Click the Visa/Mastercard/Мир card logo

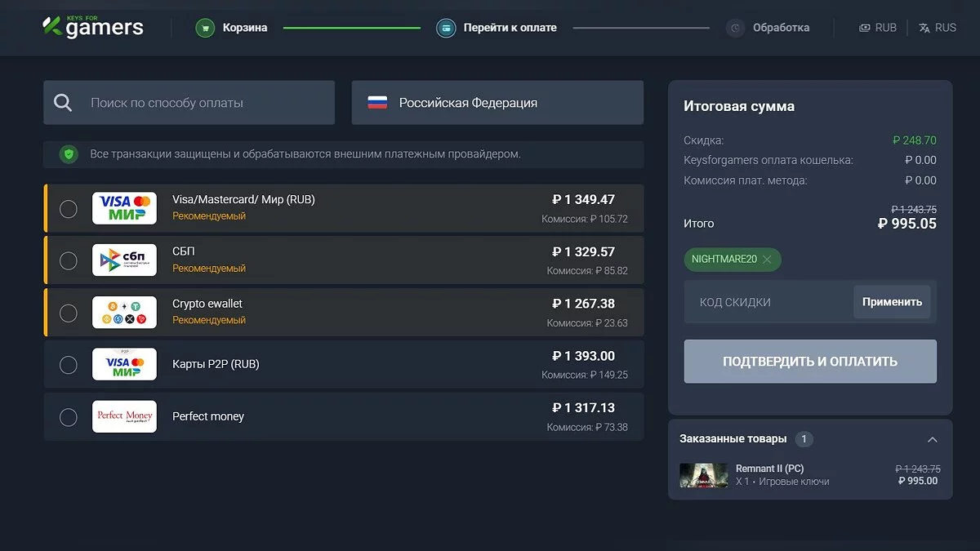coord(124,208)
